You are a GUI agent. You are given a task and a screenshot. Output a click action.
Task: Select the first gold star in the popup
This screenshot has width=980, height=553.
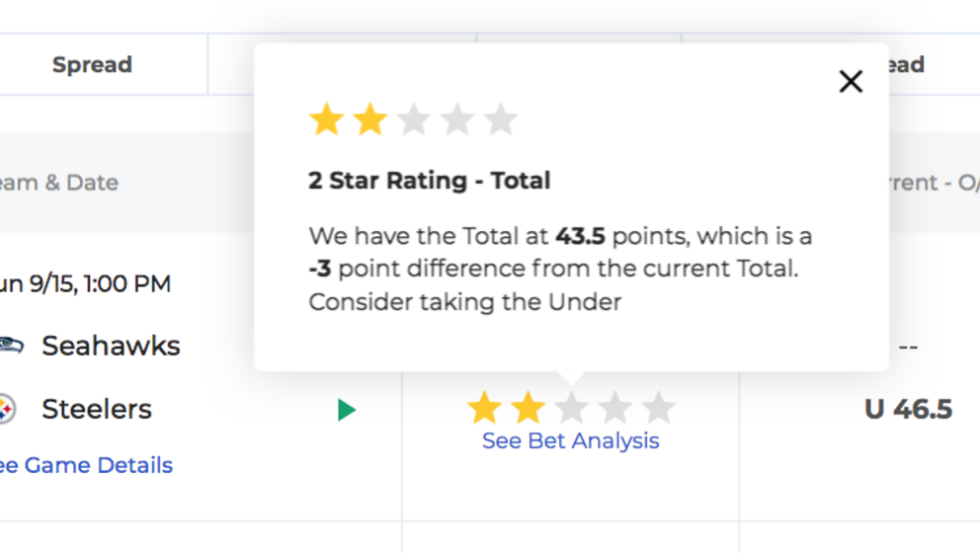point(327,119)
